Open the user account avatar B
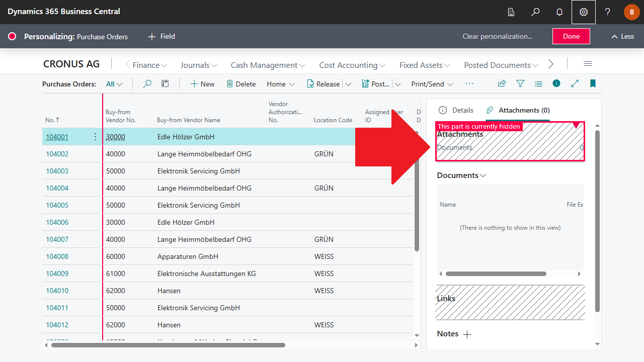This screenshot has width=644, height=362. 632,12
